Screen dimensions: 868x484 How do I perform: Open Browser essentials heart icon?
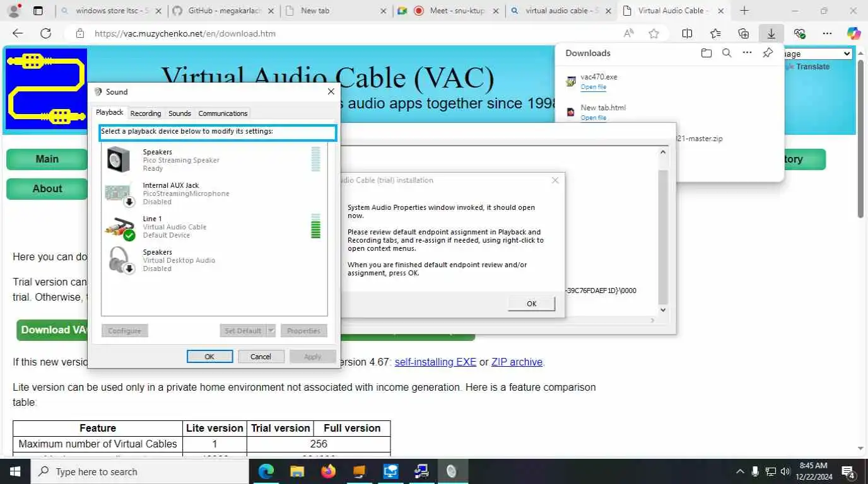pyautogui.click(x=800, y=33)
